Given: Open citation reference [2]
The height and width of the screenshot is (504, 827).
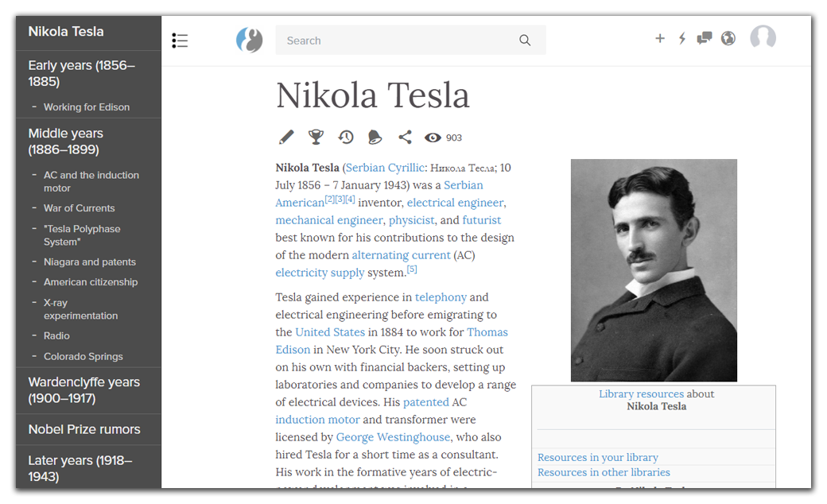Looking at the screenshot, I should pos(330,200).
